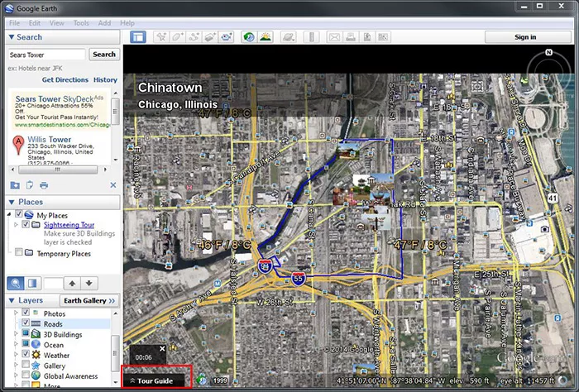Open the Tools menu

[x=81, y=23]
